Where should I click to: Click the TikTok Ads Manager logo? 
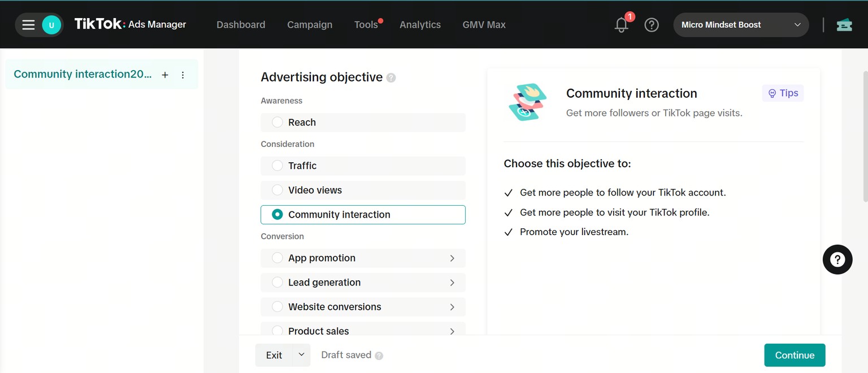pos(131,24)
